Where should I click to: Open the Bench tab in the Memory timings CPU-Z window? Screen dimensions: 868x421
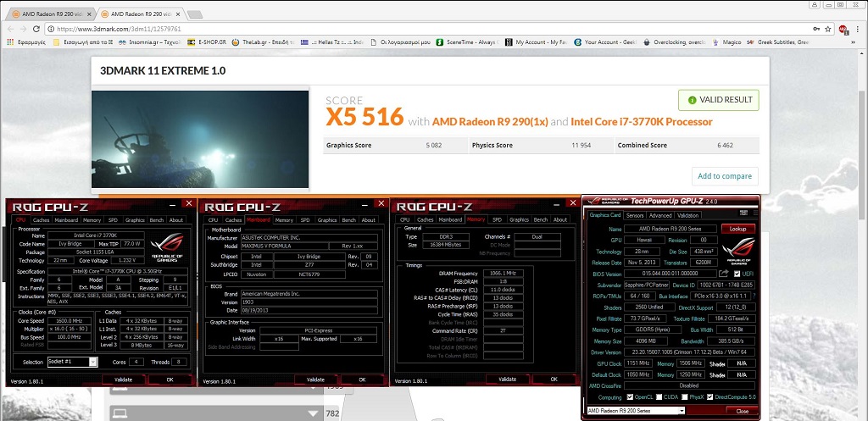[x=541, y=219]
